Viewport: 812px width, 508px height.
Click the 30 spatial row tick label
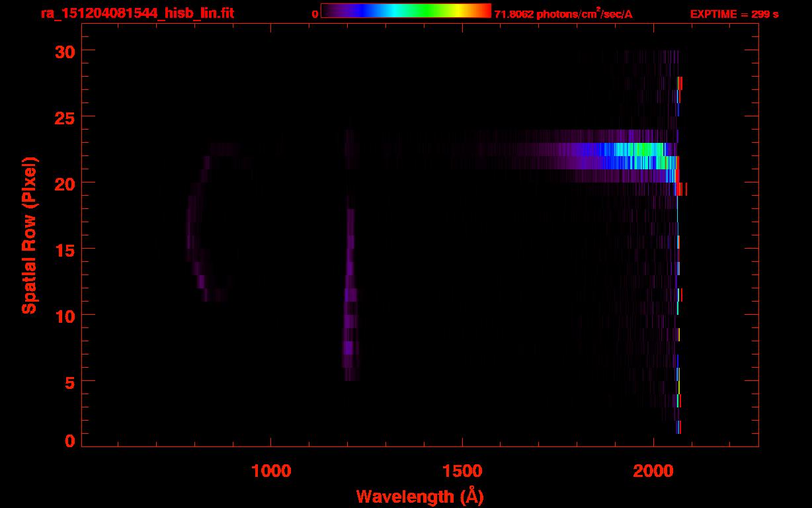tap(64, 51)
